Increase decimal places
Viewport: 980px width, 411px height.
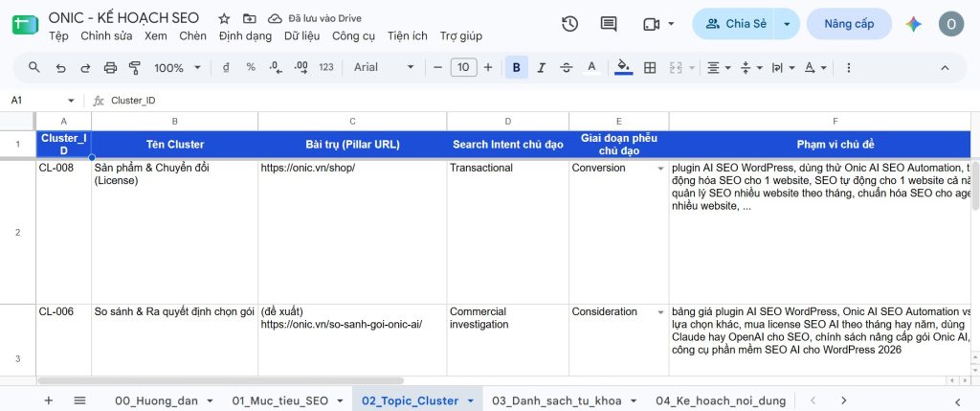click(x=301, y=67)
